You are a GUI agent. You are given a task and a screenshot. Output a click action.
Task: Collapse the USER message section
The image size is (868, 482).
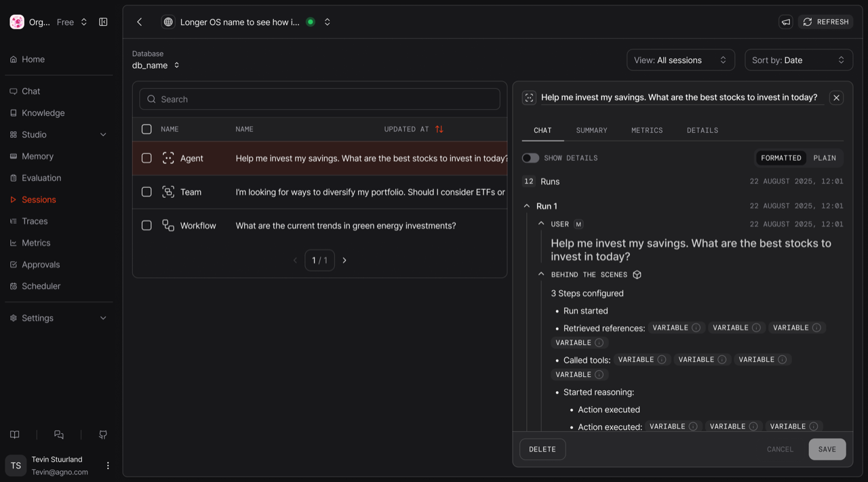[541, 224]
